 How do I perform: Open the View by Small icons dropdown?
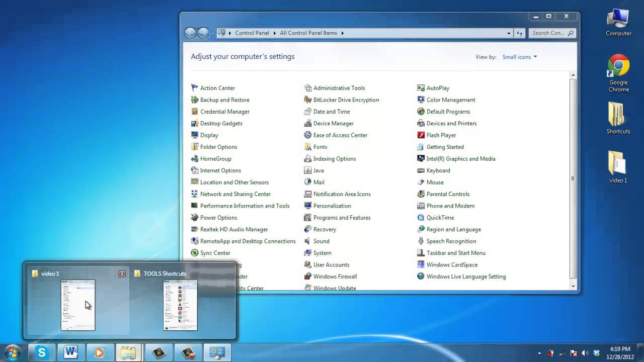(x=520, y=57)
